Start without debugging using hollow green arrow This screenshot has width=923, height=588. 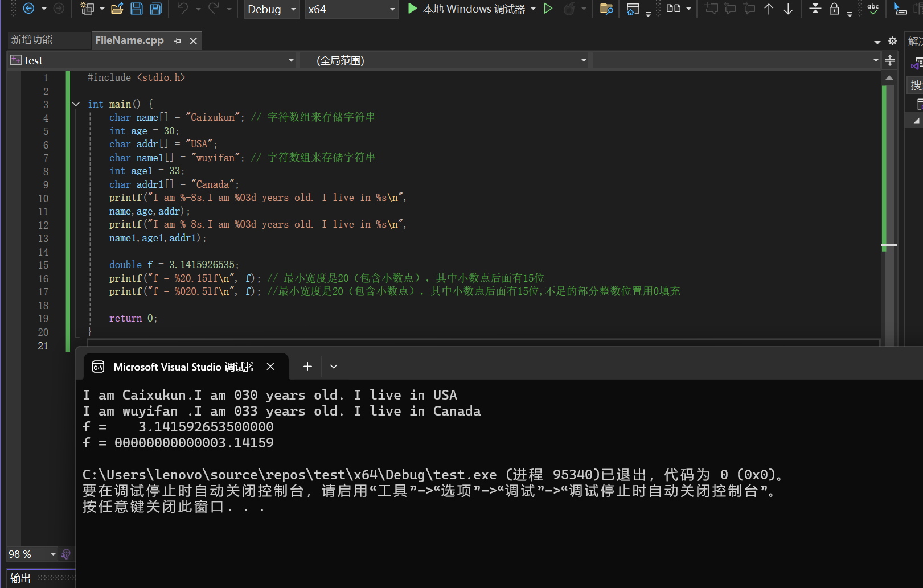coord(548,9)
